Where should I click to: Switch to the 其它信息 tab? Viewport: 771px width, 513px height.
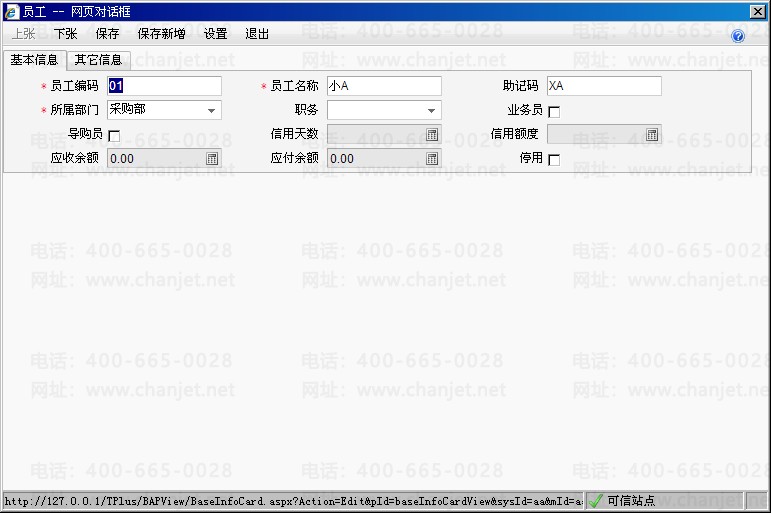coord(98,60)
